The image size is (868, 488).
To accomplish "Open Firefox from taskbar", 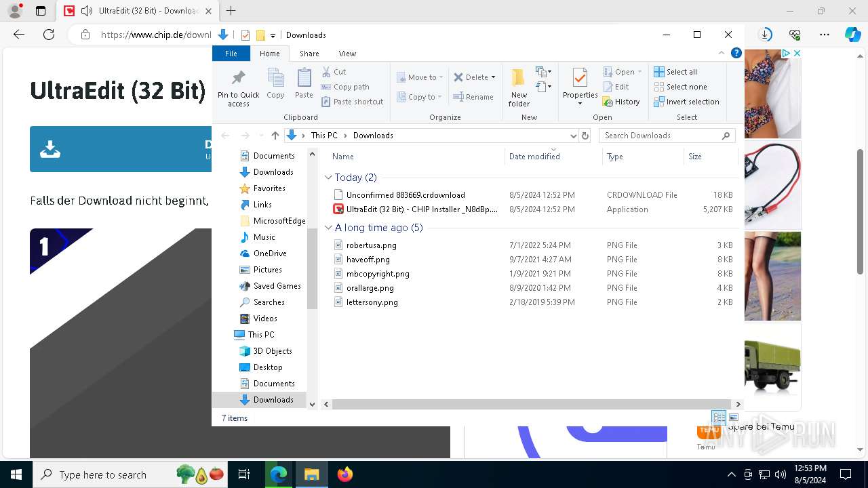I will click(345, 474).
